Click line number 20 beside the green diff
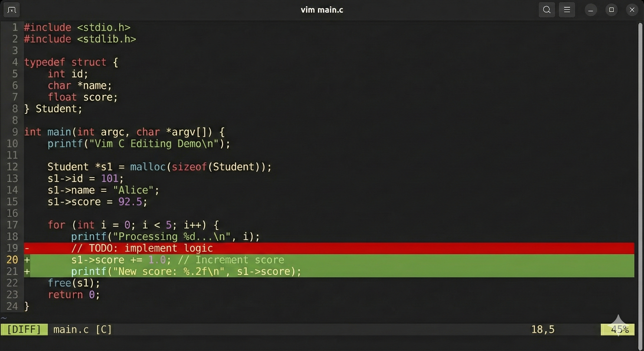Viewport: 644px width, 351px height. pos(12,260)
